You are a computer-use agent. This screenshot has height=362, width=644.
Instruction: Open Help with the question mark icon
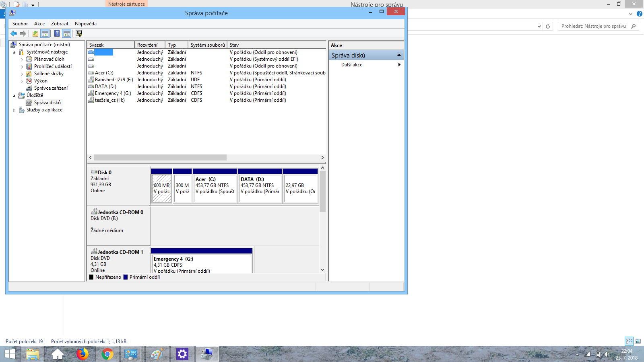pos(57,34)
